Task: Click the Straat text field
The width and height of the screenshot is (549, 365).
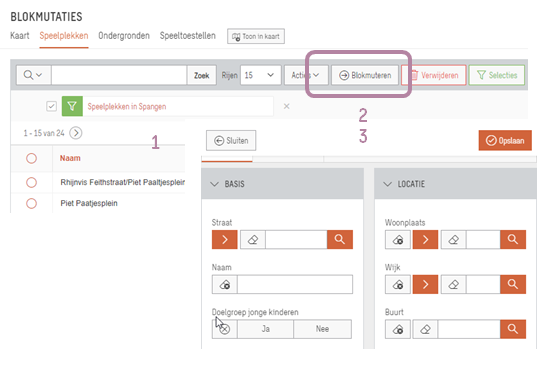Action: pos(297,240)
